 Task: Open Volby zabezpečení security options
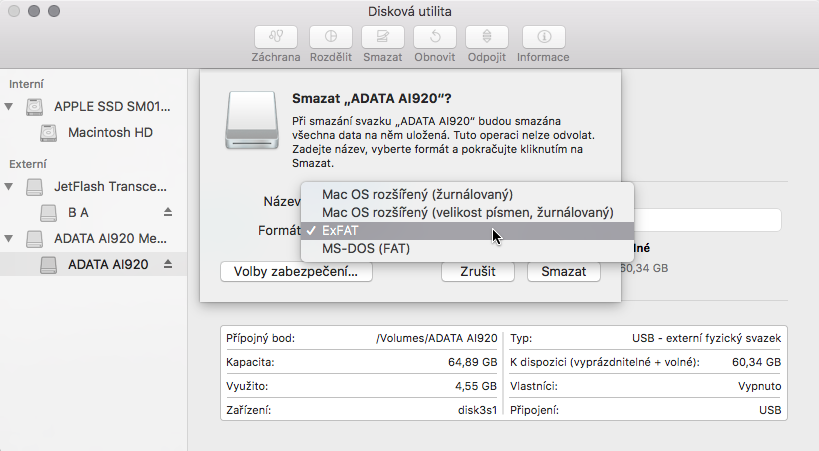point(296,272)
